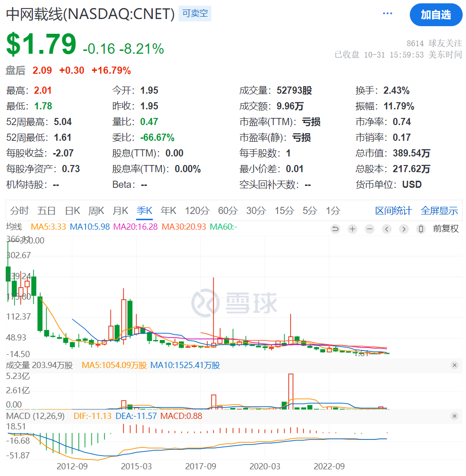Viewport: 466px width, 476px height.
Task: Zoom in chart with plus icon
Action: click(x=352, y=229)
